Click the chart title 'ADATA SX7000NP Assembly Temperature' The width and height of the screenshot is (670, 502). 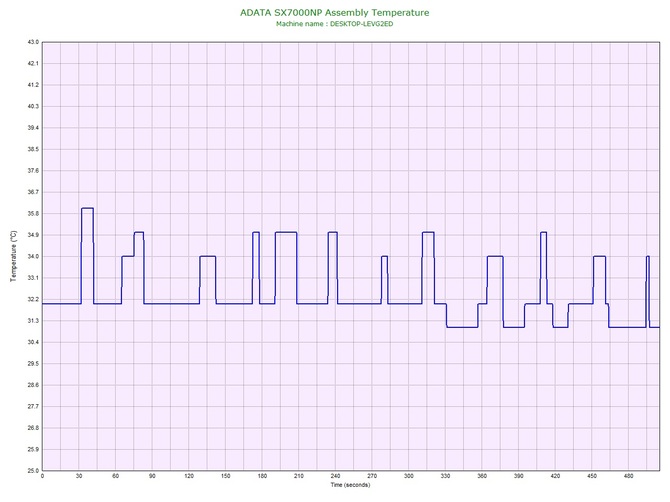[335, 12]
